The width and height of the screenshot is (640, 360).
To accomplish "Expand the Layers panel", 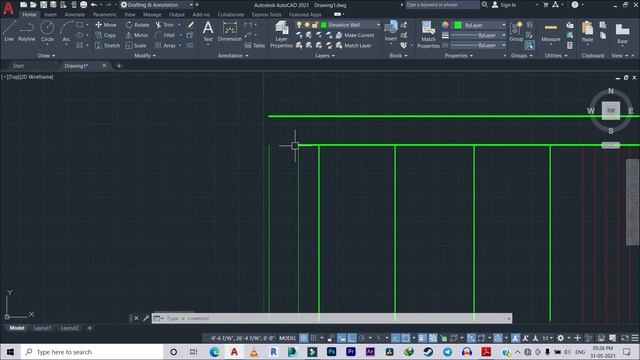I will pyautogui.click(x=325, y=56).
